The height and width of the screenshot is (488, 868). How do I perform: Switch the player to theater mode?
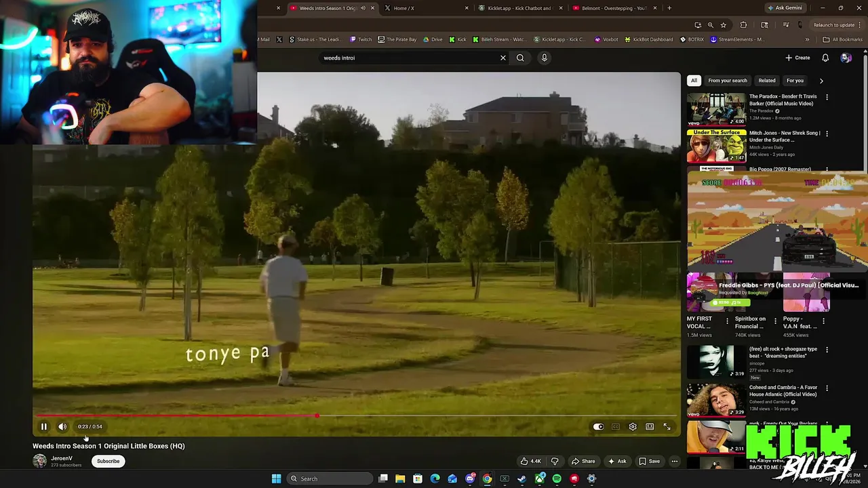[650, 426]
